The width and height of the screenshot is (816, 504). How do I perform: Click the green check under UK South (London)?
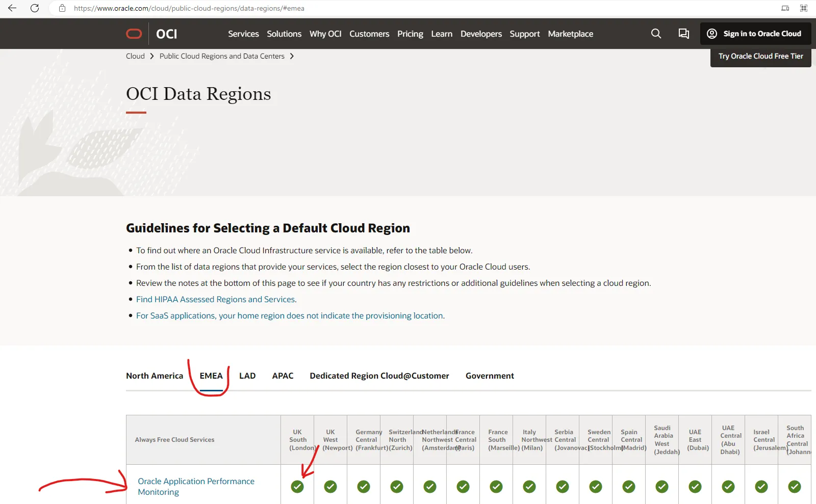297,487
